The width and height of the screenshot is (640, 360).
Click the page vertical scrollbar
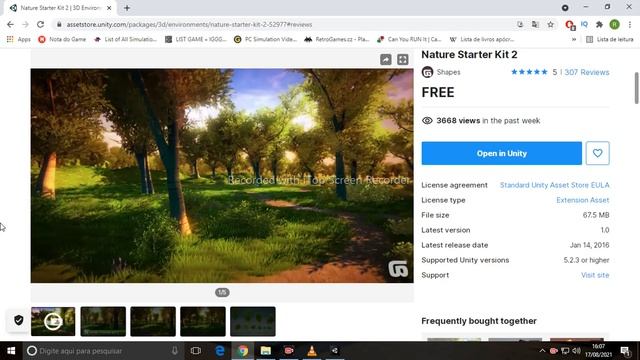tap(636, 88)
